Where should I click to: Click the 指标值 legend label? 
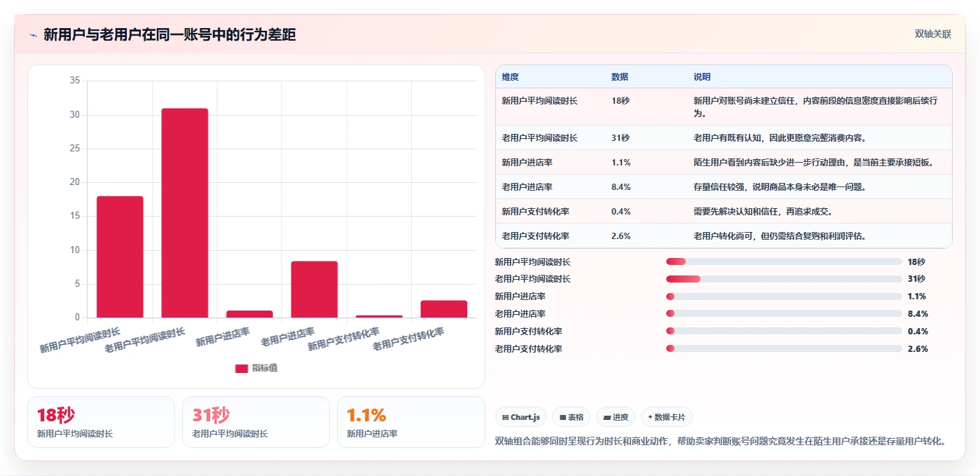coord(265,368)
